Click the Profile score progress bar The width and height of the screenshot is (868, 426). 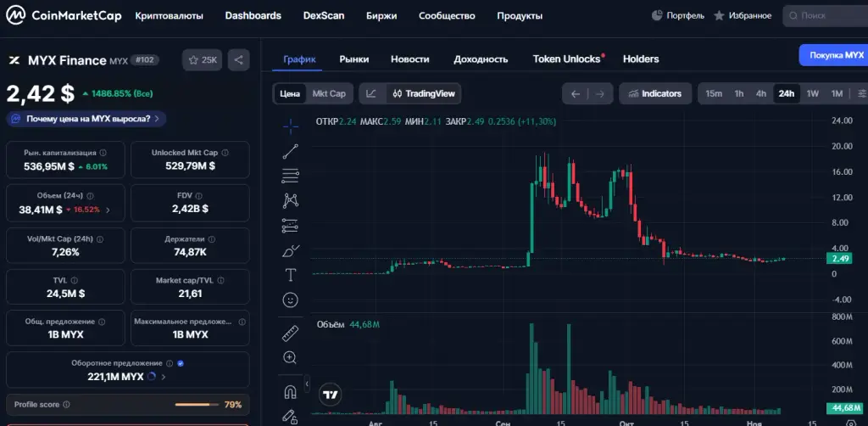(197, 405)
